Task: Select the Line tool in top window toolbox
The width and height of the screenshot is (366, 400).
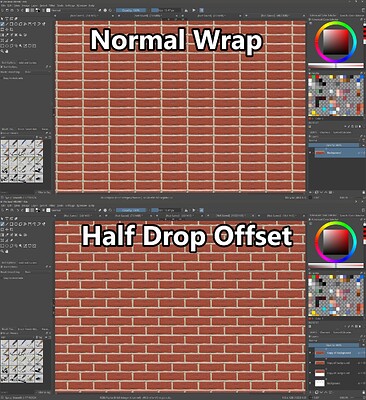Action: [x=7, y=24]
